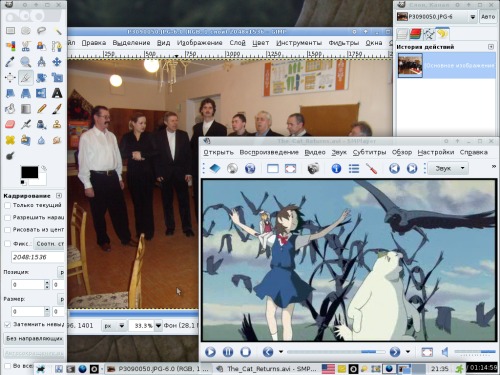Screen dimensions: 500x375
Task: Click the Stop button in SMPlayer
Action: 246,352
